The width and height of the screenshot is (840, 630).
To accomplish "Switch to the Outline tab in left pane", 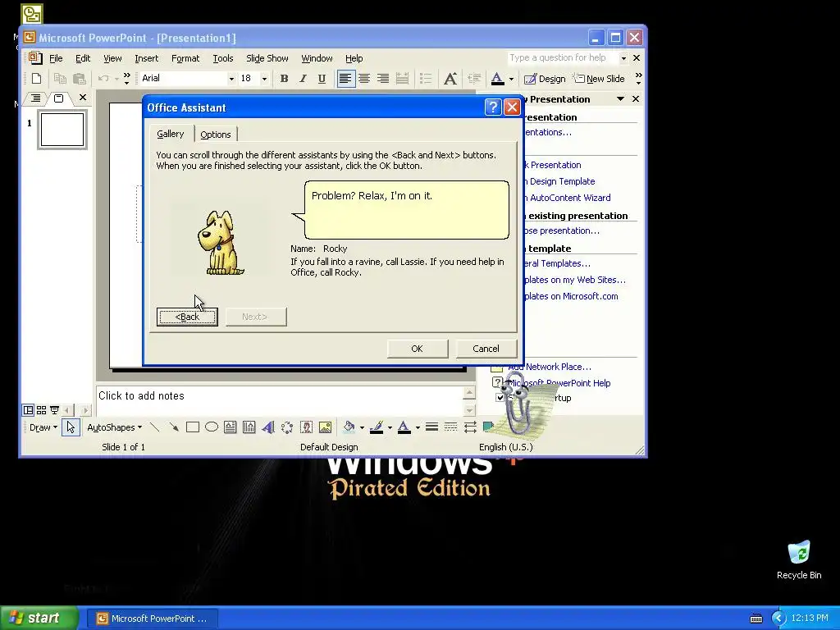I will [35, 98].
